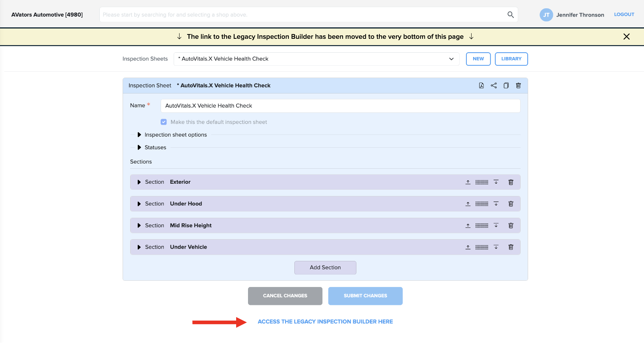Click the search magnifier icon

(511, 15)
